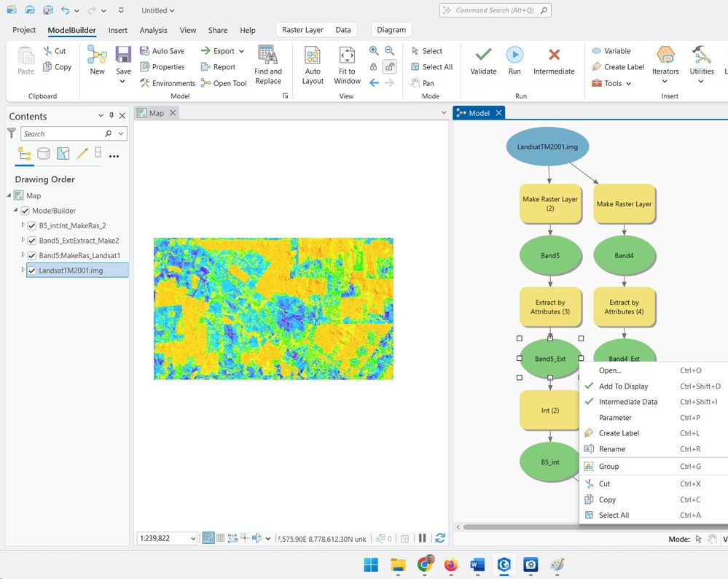Uncheck the LandsatTM2001.img layer checkbox

click(x=32, y=271)
